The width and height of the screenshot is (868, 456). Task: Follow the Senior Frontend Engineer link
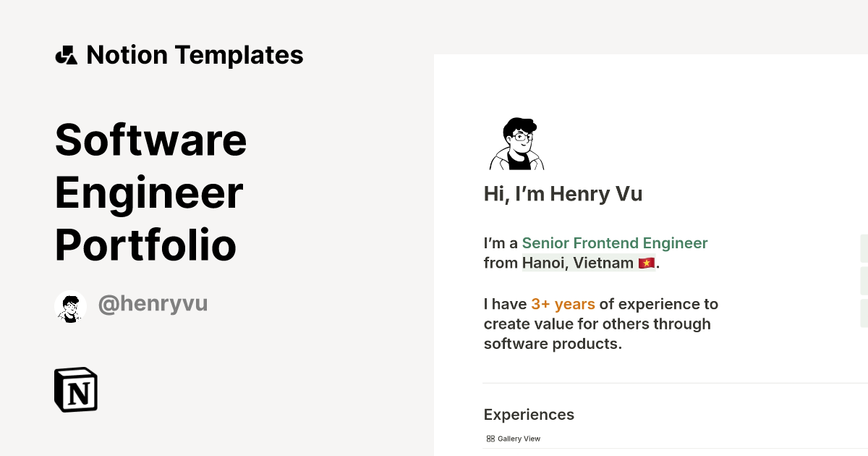615,243
